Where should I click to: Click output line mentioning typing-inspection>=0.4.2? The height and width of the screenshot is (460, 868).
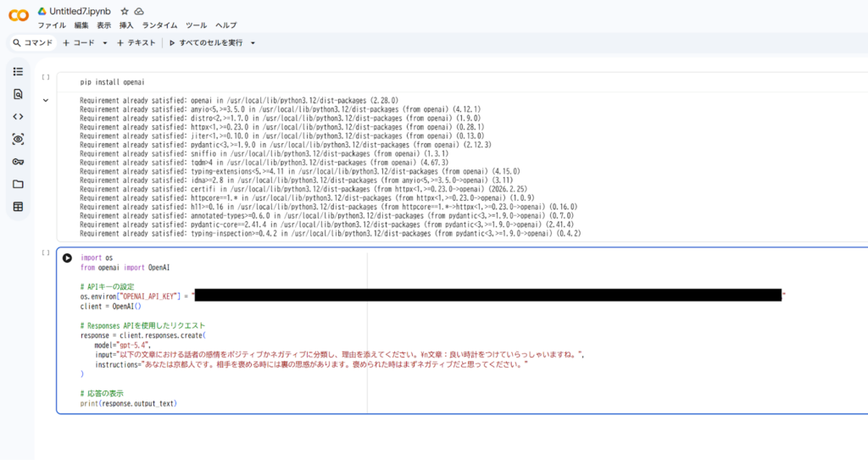pyautogui.click(x=331, y=234)
